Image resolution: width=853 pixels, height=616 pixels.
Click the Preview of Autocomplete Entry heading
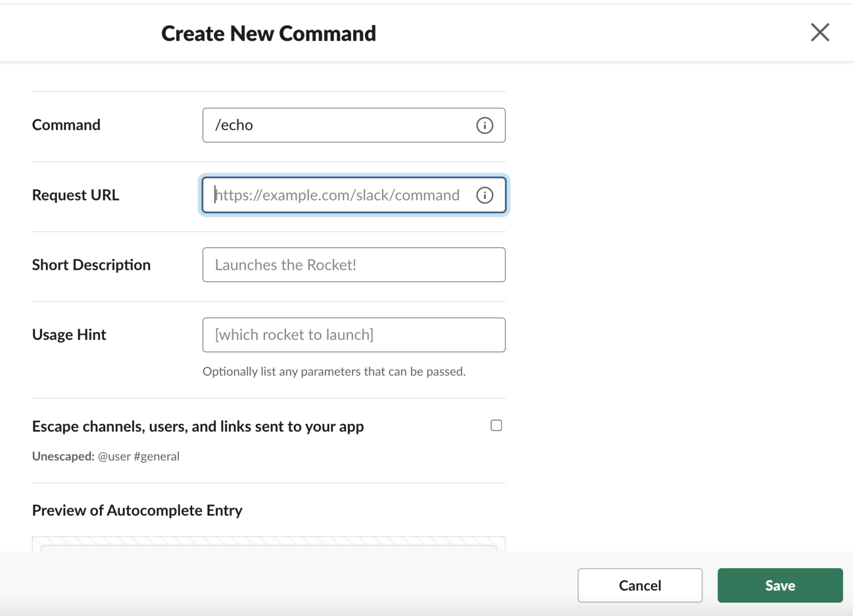[137, 510]
